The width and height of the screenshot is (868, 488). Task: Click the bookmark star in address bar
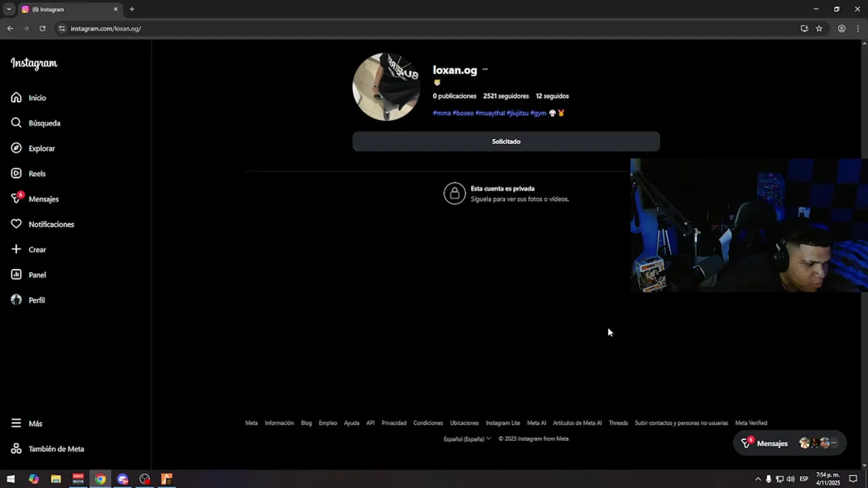coord(819,28)
